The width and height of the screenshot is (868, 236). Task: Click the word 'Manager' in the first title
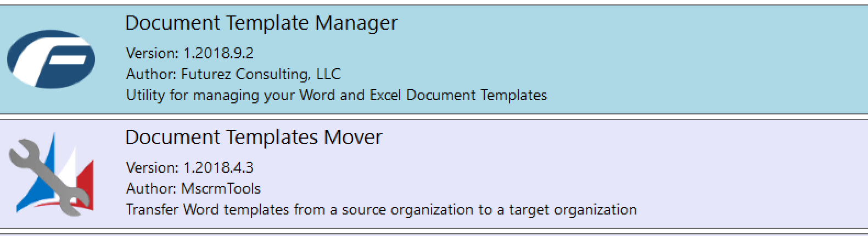[356, 23]
